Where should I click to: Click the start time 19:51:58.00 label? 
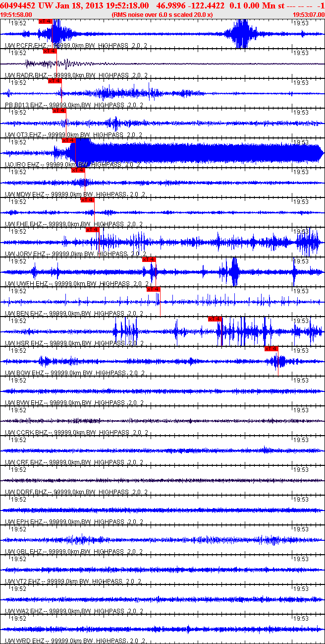(16, 14)
